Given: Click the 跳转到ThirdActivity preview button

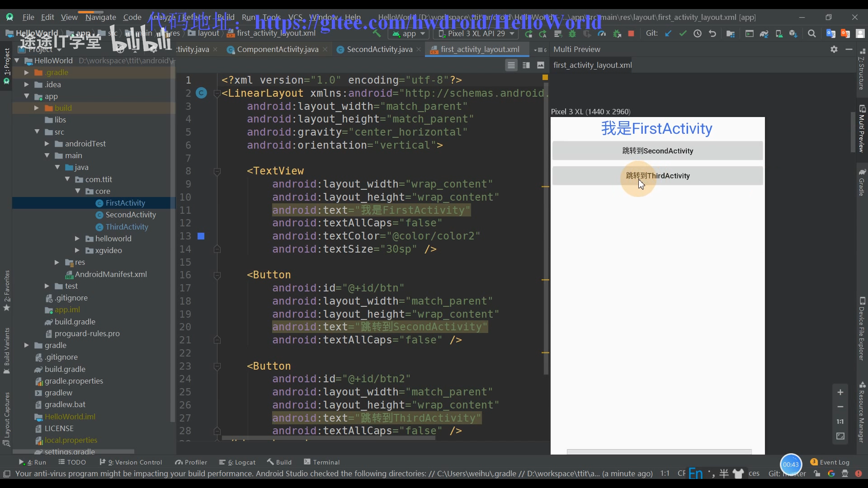Looking at the screenshot, I should (657, 176).
